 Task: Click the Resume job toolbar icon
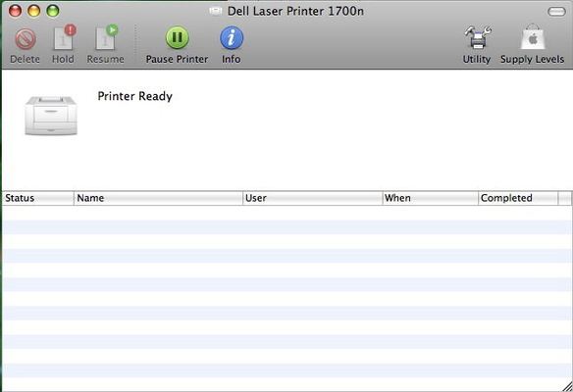coord(106,37)
